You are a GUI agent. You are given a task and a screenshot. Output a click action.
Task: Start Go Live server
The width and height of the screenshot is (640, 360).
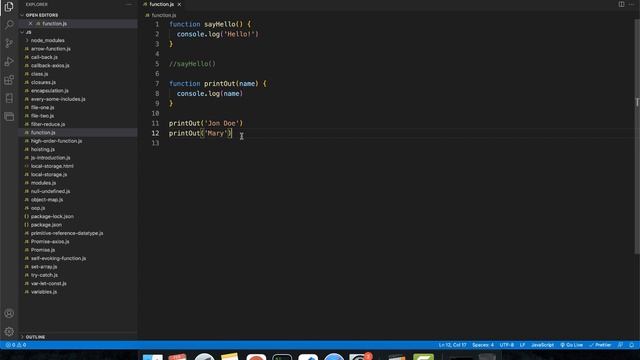[571, 345]
